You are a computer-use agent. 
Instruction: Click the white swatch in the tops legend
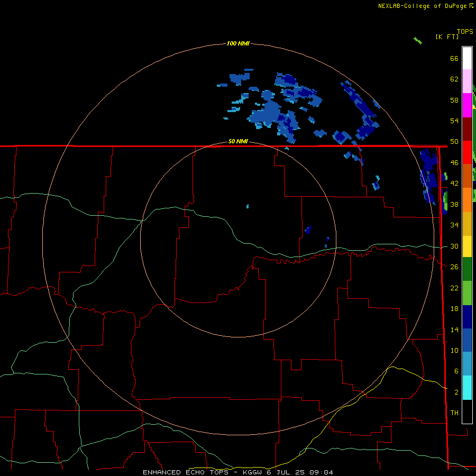(467, 58)
